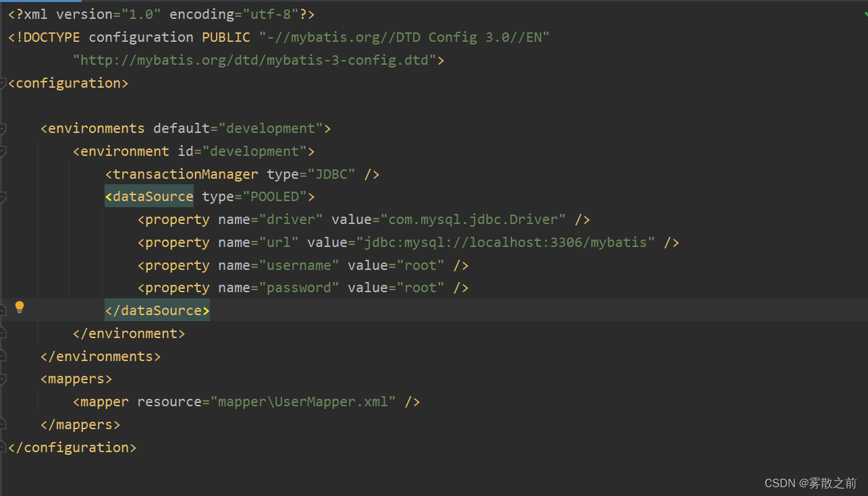
Task: Click the name="username" attribute value
Action: (299, 265)
